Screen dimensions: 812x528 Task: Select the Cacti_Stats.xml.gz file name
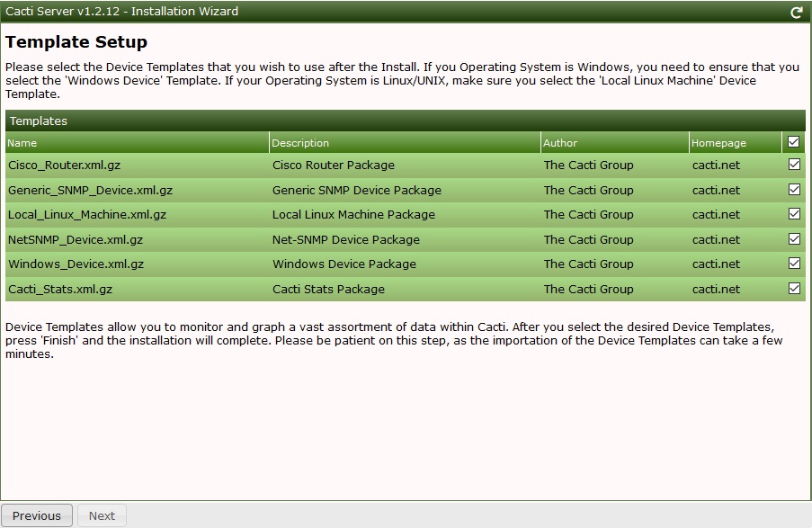coord(60,289)
